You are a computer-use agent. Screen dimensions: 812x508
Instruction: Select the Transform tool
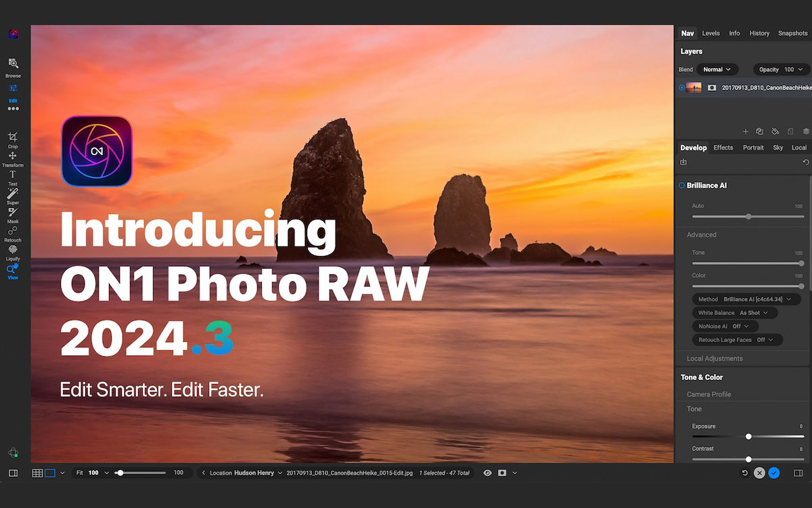13,159
